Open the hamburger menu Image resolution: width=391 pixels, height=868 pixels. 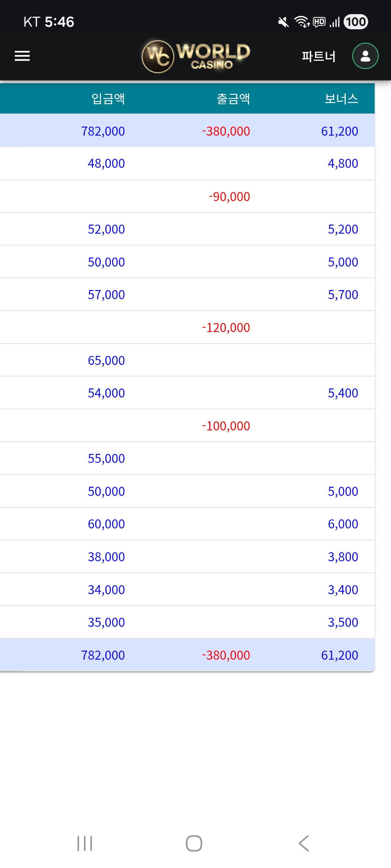point(22,56)
